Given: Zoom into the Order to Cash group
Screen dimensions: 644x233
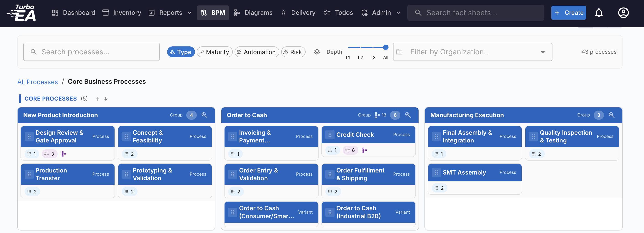Looking at the screenshot, I should click(x=408, y=115).
